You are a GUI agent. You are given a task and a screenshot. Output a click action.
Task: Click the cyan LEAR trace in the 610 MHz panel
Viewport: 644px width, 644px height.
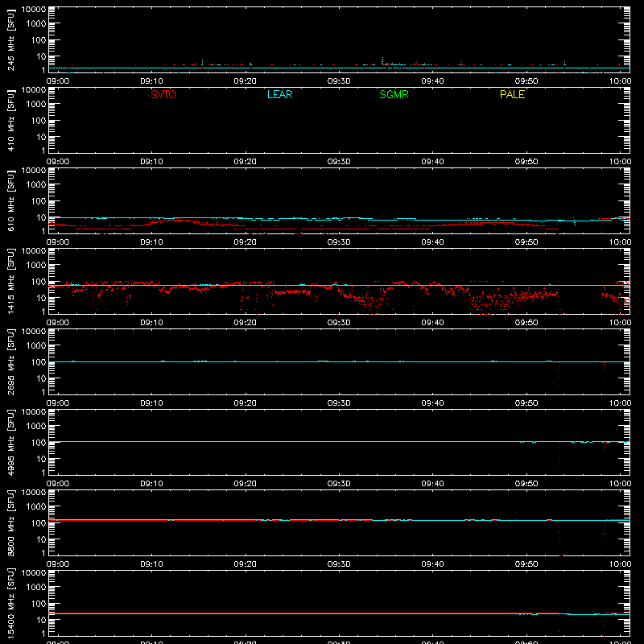click(x=339, y=219)
